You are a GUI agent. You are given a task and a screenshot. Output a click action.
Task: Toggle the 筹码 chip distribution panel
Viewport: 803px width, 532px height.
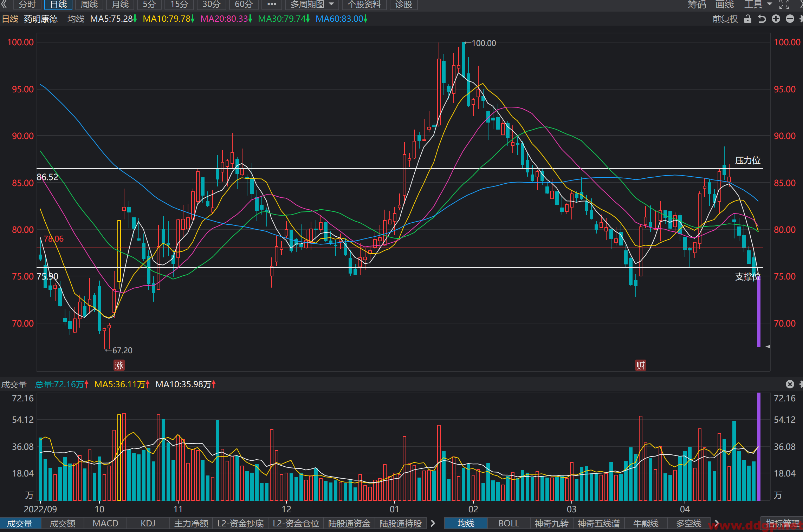[697, 4]
